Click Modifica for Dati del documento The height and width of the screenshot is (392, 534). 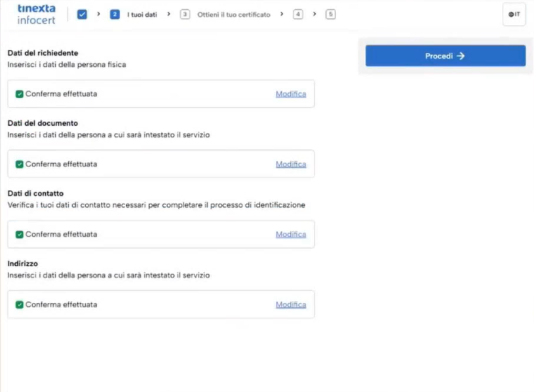(290, 164)
